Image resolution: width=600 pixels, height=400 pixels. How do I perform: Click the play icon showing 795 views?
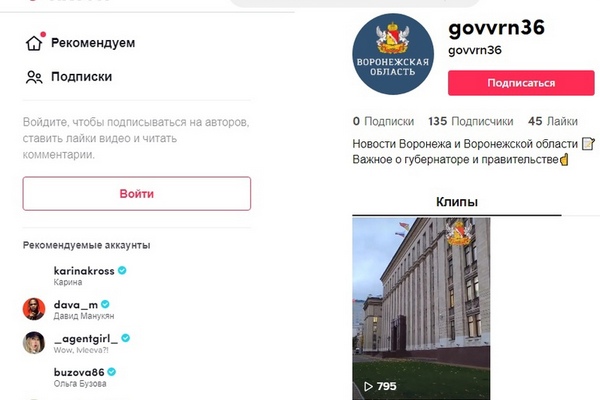368,386
